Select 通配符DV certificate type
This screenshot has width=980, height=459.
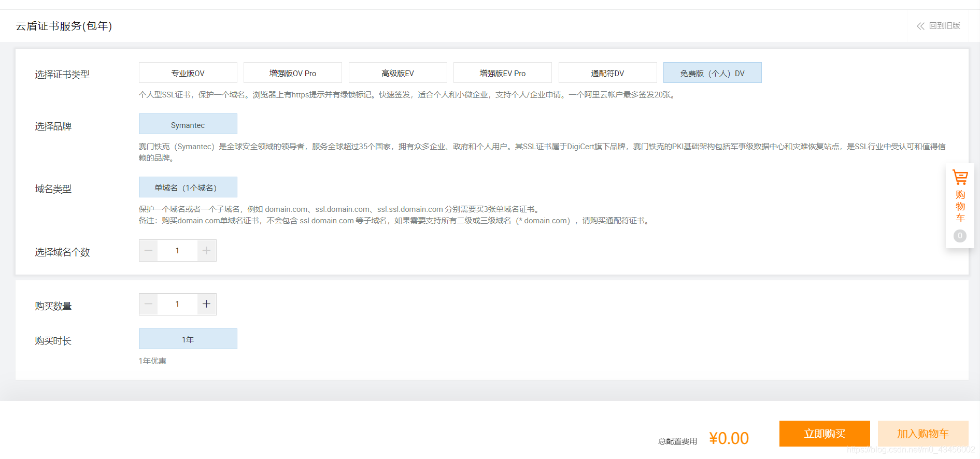[x=608, y=73]
